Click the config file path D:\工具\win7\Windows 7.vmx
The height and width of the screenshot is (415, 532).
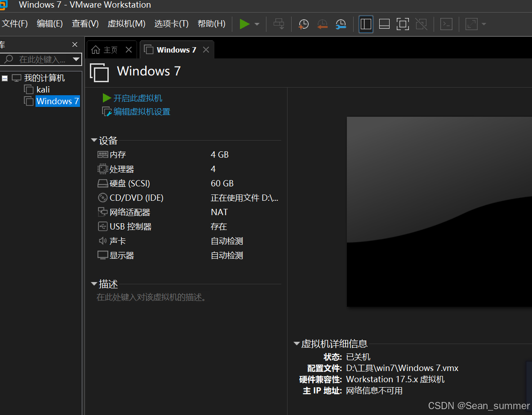click(402, 368)
